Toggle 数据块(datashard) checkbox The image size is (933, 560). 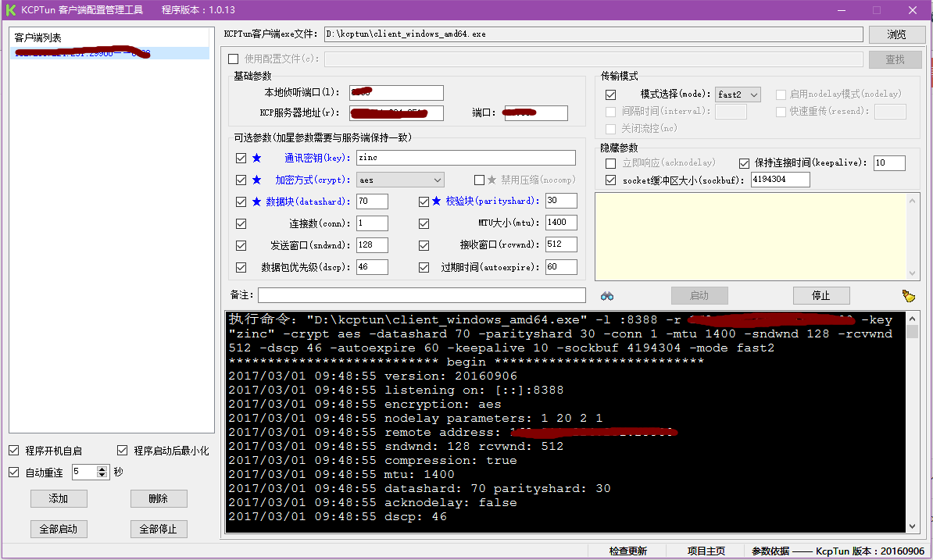click(x=241, y=202)
